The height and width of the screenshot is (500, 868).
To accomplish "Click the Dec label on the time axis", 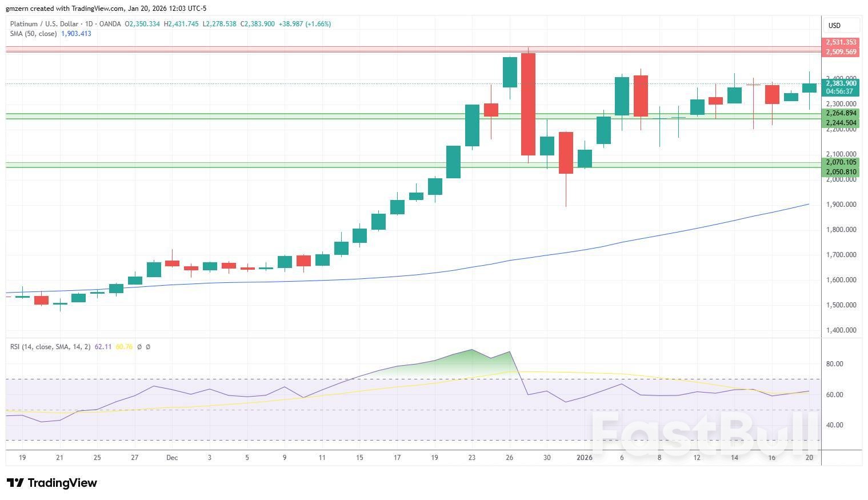I will (x=172, y=458).
